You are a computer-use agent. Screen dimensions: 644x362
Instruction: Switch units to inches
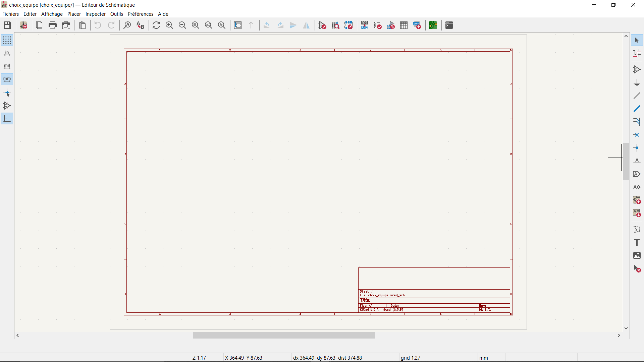(x=7, y=53)
